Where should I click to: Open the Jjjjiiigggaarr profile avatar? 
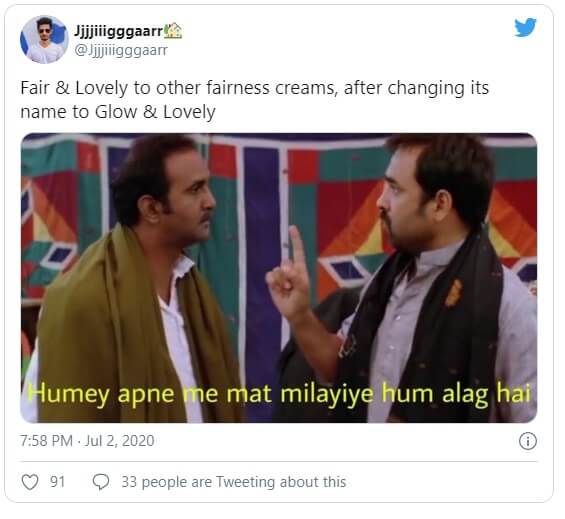(x=44, y=40)
